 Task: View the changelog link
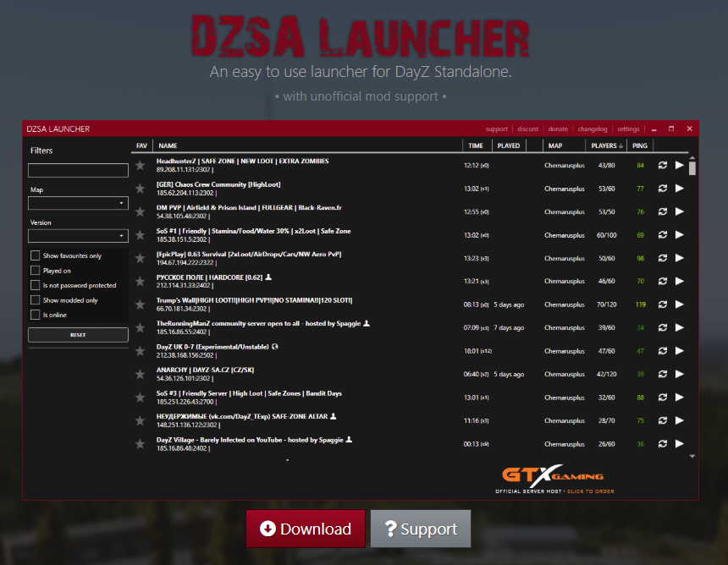click(x=592, y=129)
